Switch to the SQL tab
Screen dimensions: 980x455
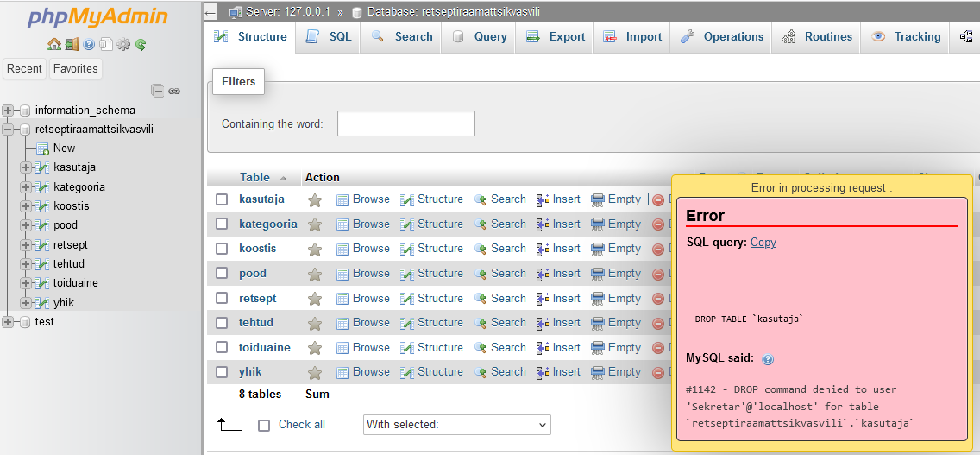[330, 37]
